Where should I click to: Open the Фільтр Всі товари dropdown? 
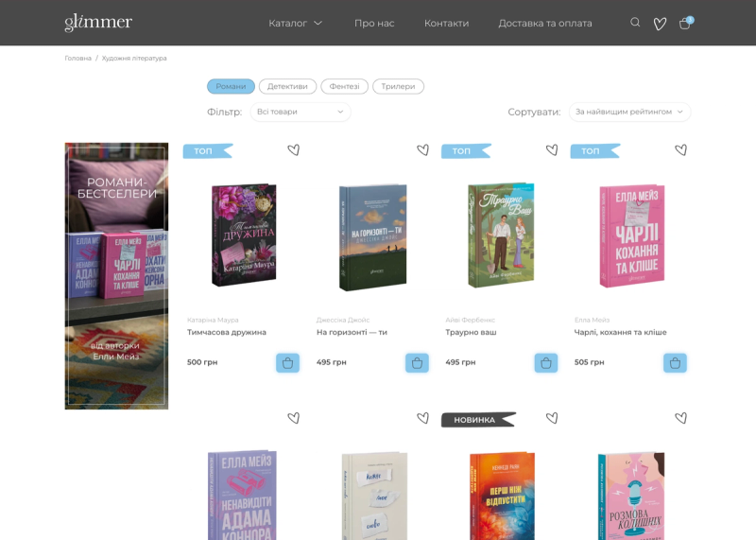(x=301, y=112)
